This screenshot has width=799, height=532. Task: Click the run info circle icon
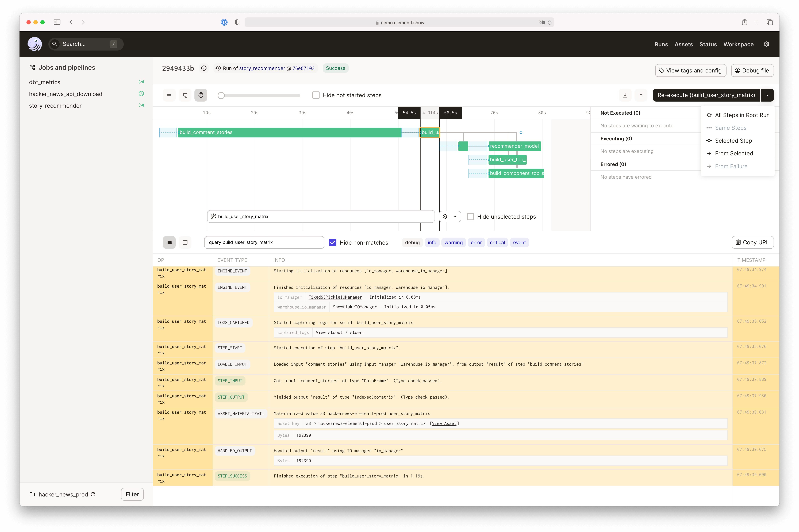(203, 68)
